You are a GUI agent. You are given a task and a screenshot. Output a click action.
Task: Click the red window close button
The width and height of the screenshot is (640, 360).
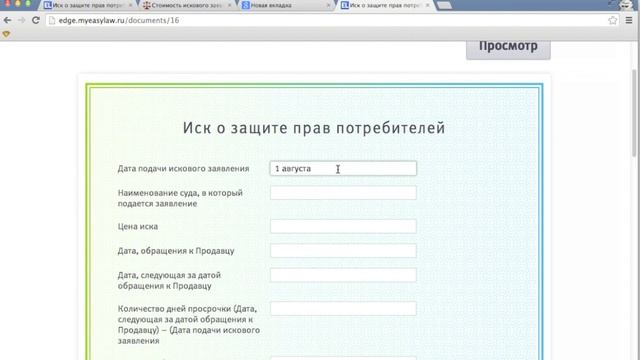pos(7,3)
